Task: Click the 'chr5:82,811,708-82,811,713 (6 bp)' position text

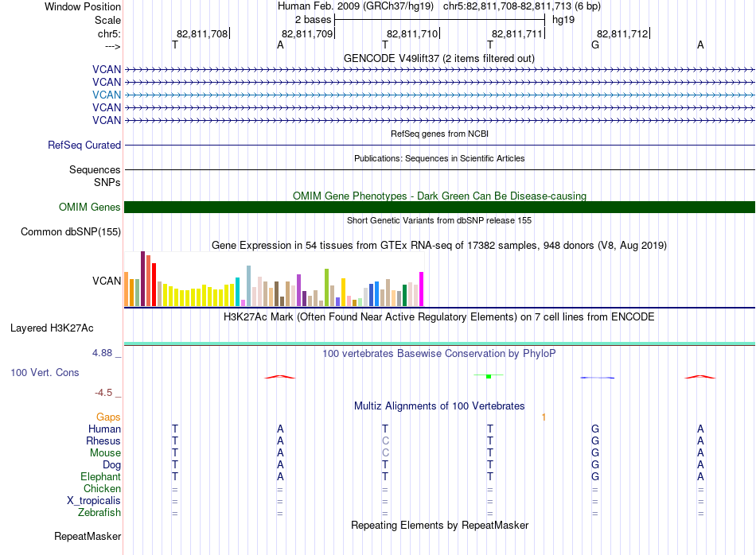Action: [x=522, y=6]
